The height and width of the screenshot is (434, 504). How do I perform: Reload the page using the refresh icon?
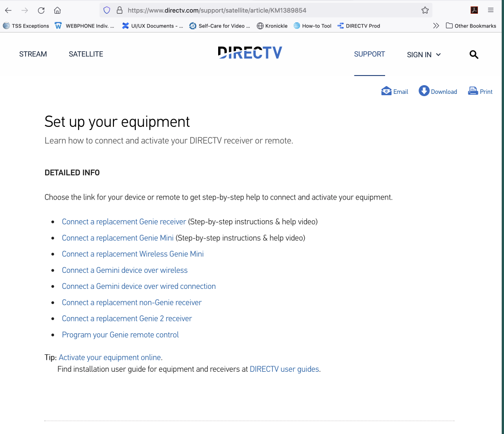pos(41,10)
